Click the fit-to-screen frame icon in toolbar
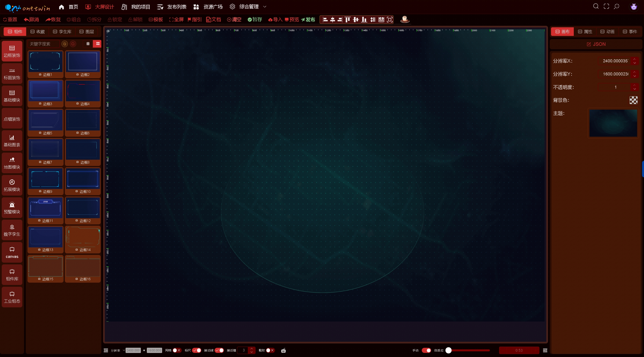The height and width of the screenshot is (357, 644). click(390, 20)
